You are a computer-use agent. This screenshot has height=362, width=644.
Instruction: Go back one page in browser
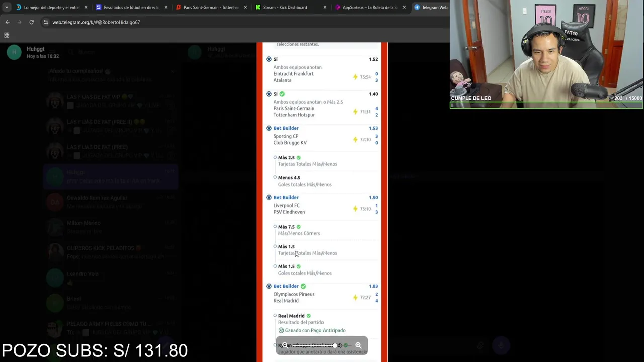[7, 22]
